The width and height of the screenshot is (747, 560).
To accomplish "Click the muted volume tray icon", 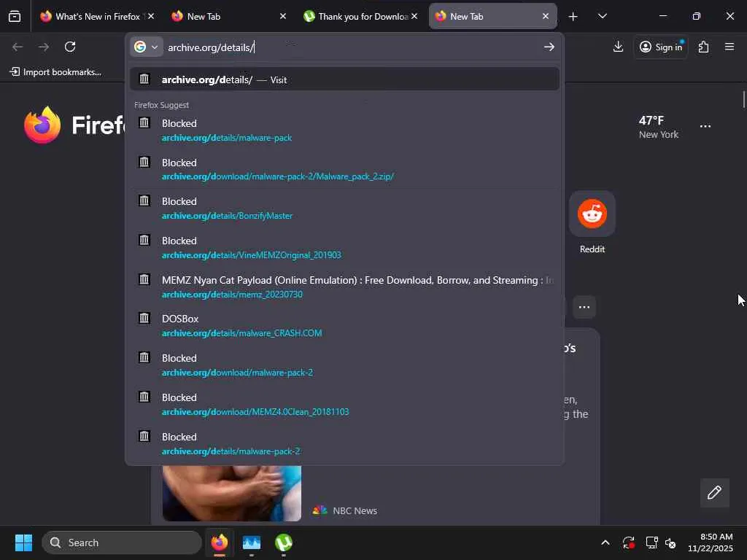I will pos(670,542).
